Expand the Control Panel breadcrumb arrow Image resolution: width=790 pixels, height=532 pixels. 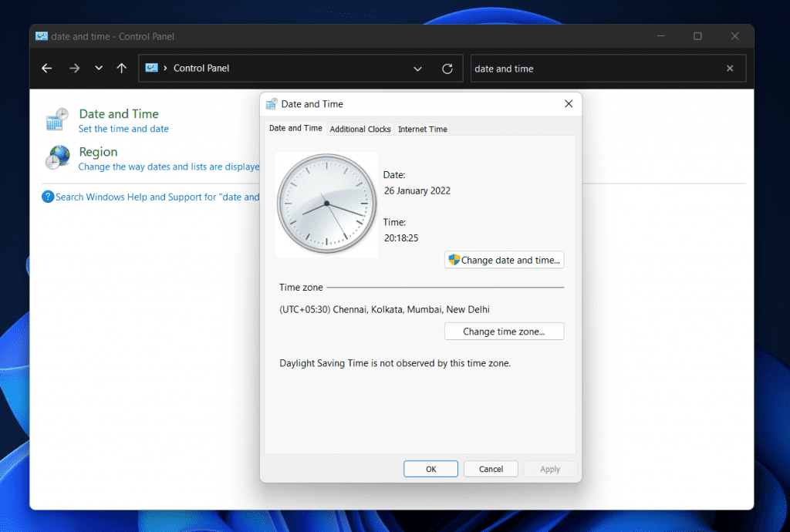click(164, 68)
